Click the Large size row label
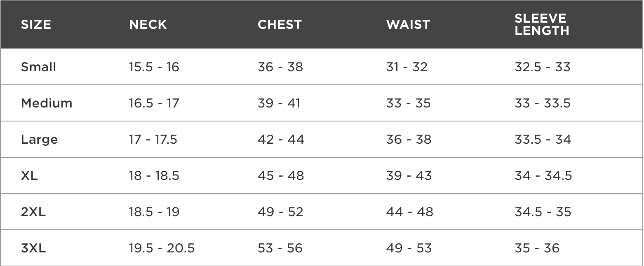 pyautogui.click(x=39, y=140)
